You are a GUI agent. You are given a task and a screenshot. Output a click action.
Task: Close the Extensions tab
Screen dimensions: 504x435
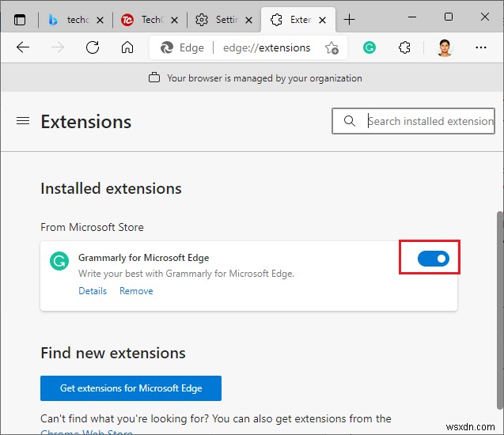(324, 20)
